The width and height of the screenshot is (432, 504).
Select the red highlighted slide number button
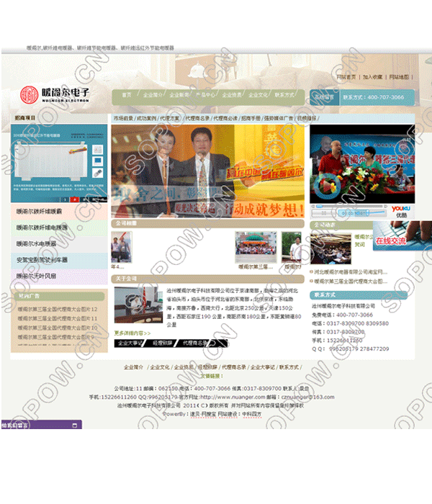coord(74,199)
